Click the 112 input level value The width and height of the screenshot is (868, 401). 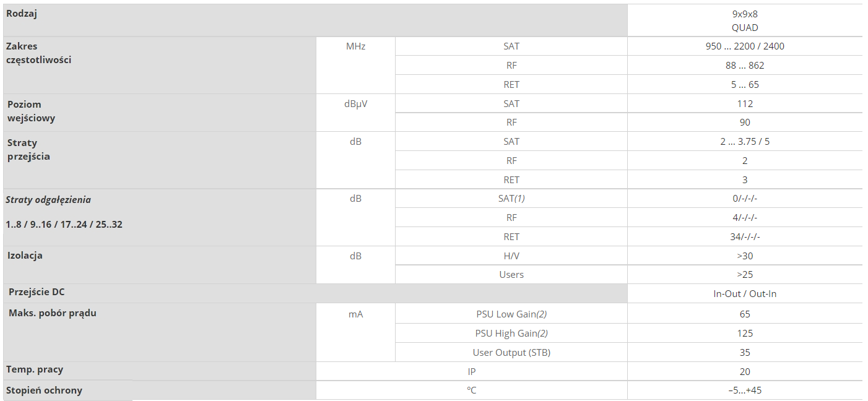pyautogui.click(x=744, y=103)
